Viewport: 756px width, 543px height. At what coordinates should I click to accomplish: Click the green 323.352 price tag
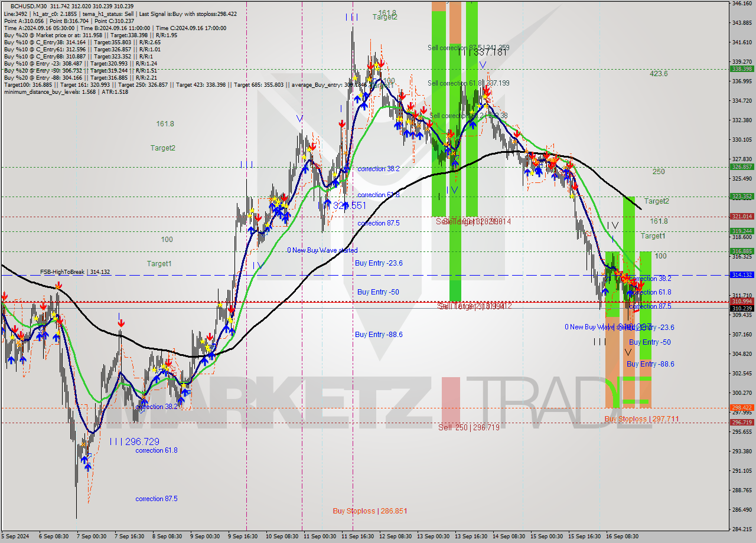[741, 197]
